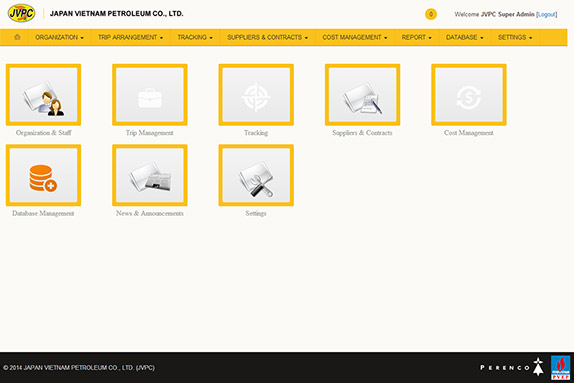Click the Logout link
Viewport: 574px width, 383px height.
tap(547, 14)
